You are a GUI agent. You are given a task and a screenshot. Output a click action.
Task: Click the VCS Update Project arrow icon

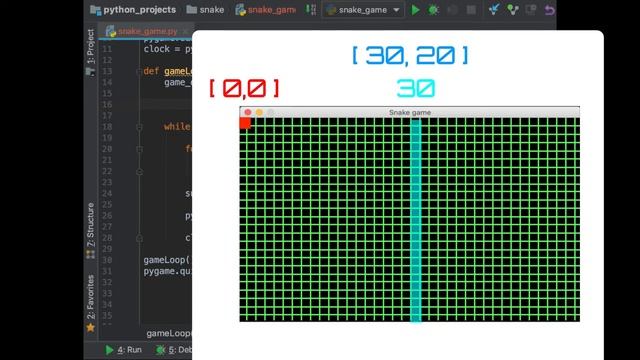(x=494, y=9)
